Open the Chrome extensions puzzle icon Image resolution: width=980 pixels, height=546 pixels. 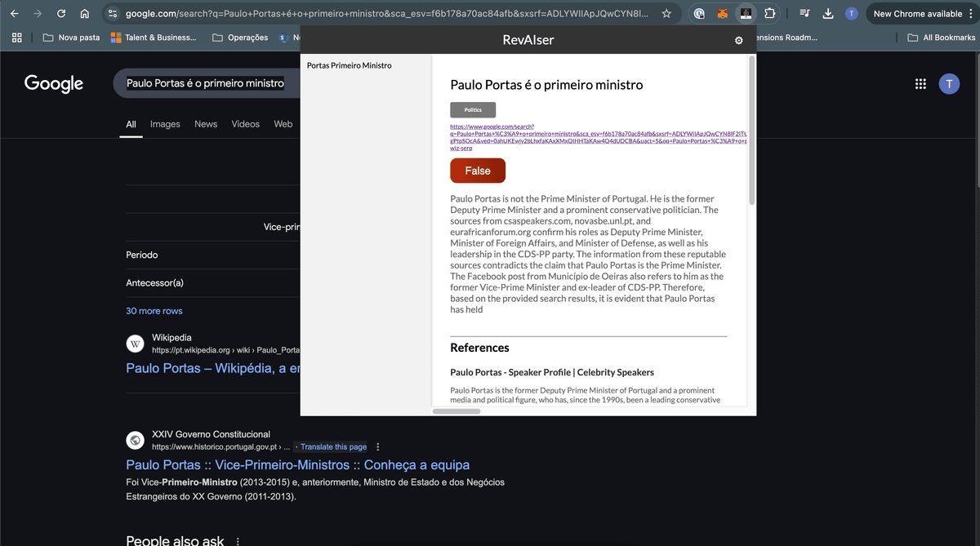tap(769, 14)
